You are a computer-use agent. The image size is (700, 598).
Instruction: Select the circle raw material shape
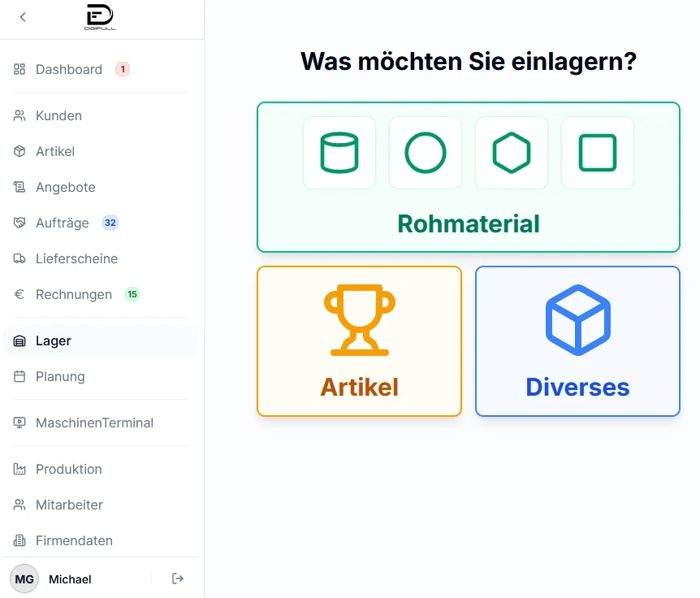[426, 153]
